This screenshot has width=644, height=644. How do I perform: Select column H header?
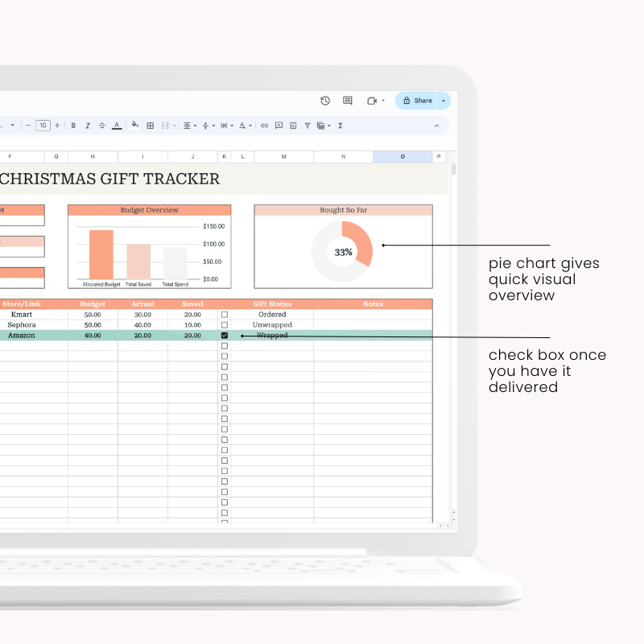93,157
